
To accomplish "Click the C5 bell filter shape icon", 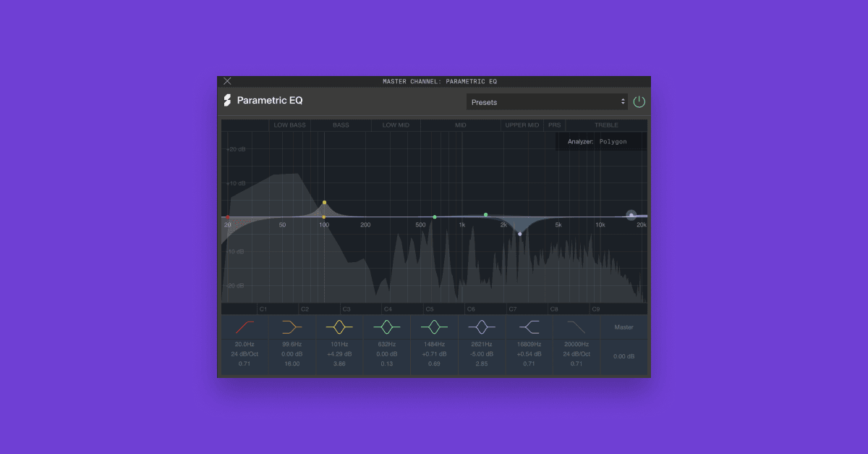I will click(x=434, y=327).
